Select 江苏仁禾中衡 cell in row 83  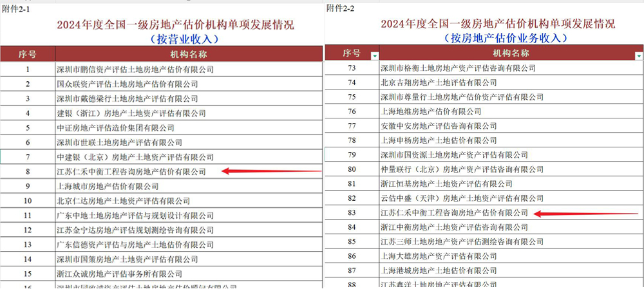tap(454, 212)
